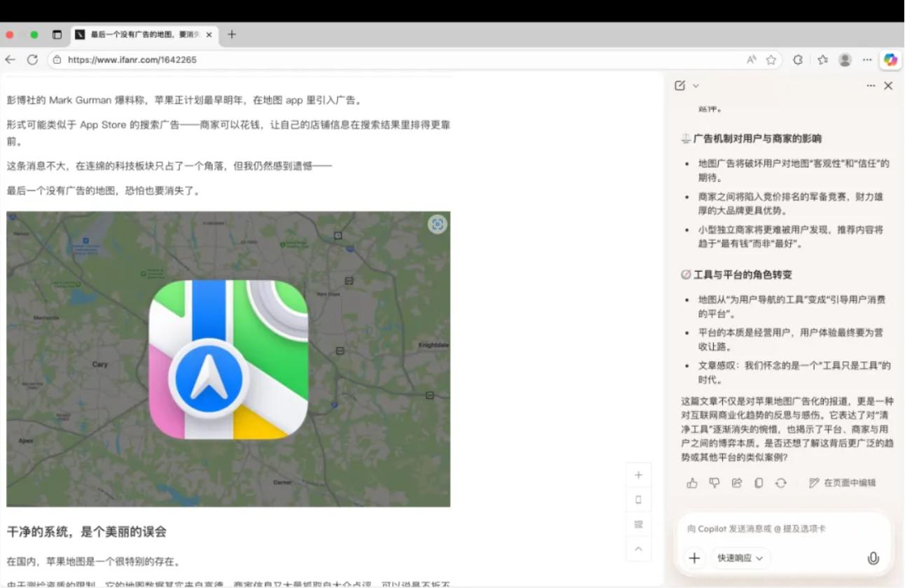Click the plus button to attach content to Copilot
This screenshot has width=905, height=588.
[x=694, y=558]
